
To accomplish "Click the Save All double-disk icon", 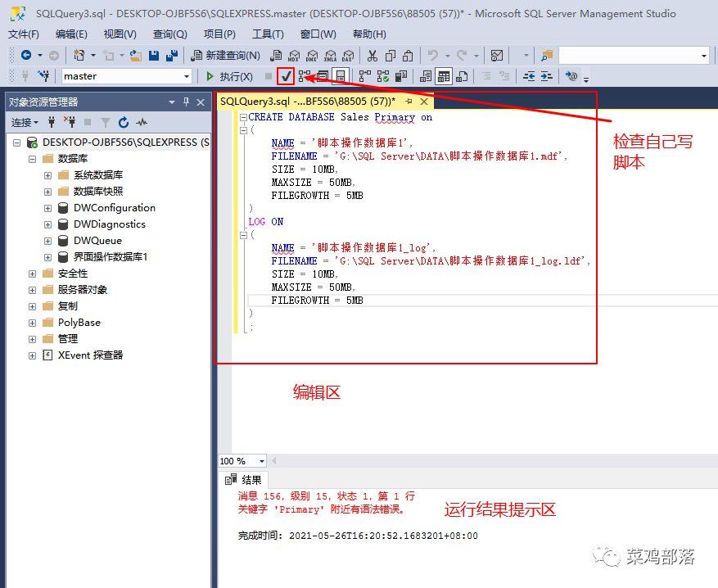I will (172, 56).
